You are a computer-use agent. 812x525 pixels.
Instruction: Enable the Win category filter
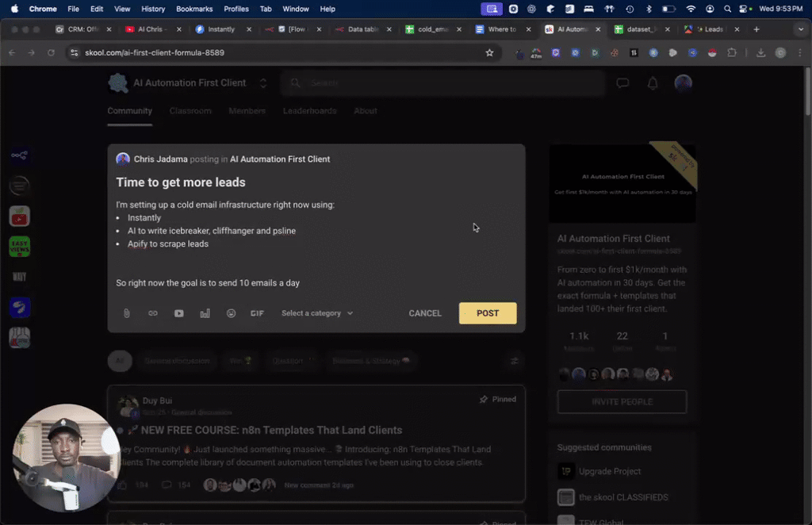pos(239,361)
